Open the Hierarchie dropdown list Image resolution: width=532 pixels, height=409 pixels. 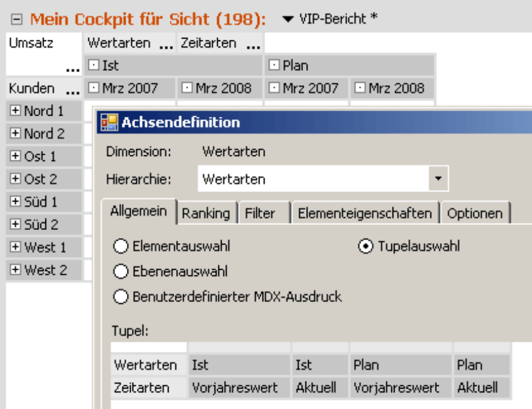click(438, 179)
